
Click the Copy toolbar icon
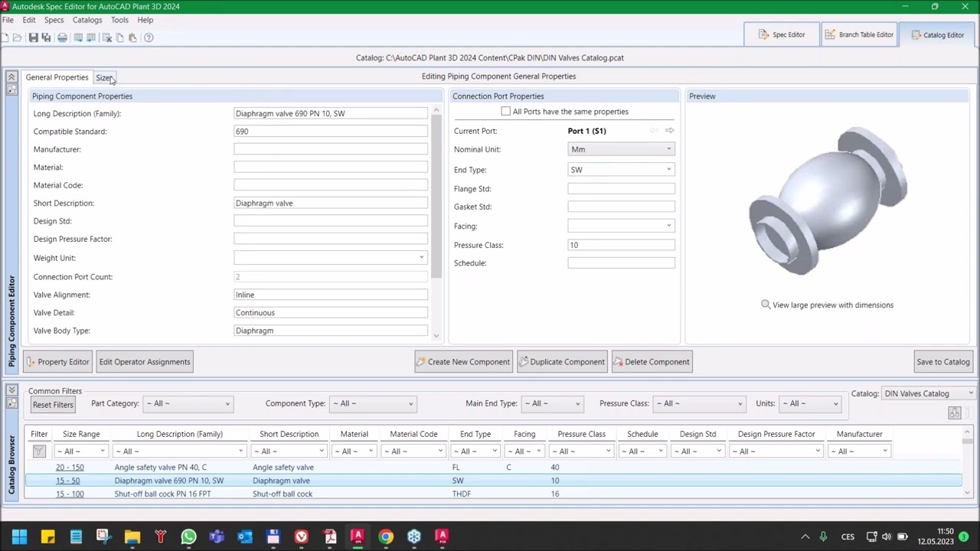(119, 37)
